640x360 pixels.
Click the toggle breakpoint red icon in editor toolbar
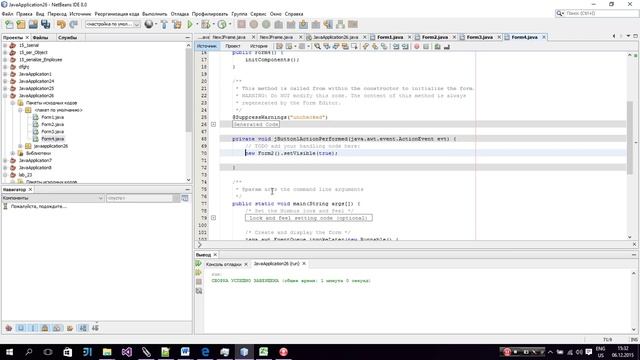(417, 47)
